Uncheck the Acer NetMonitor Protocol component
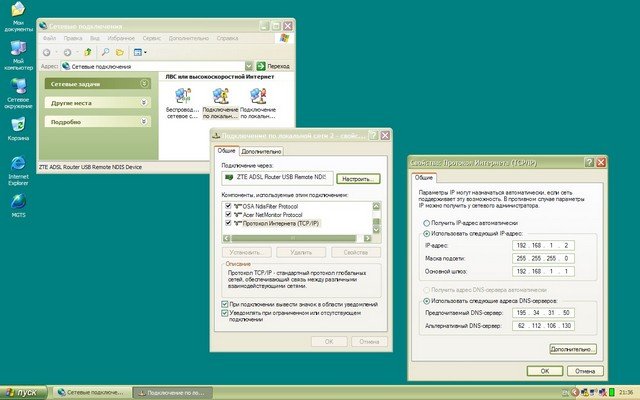 tap(226, 214)
